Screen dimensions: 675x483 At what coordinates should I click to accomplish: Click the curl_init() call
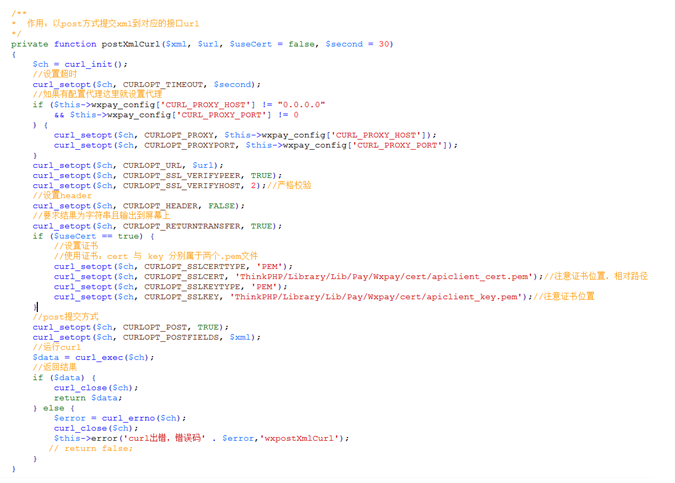tap(96, 64)
